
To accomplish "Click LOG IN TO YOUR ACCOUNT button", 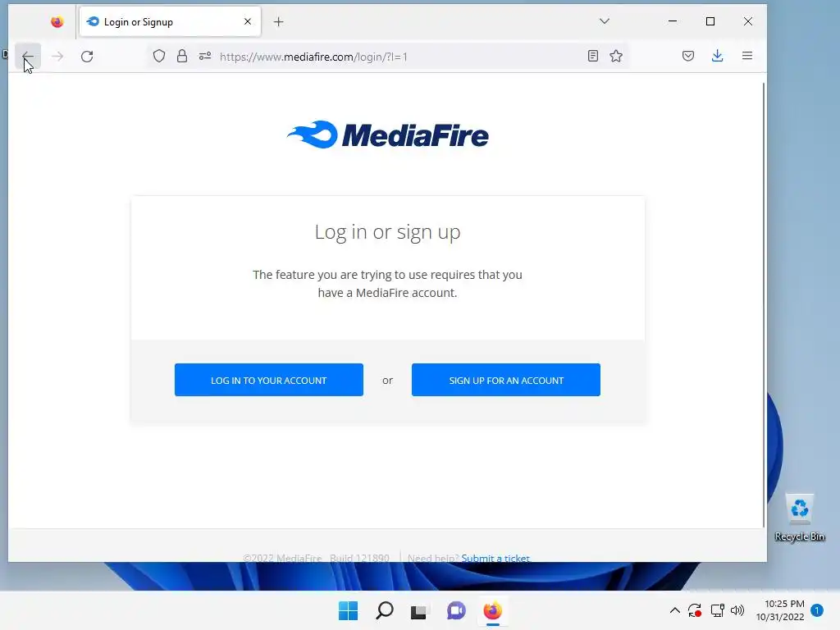I will (269, 380).
